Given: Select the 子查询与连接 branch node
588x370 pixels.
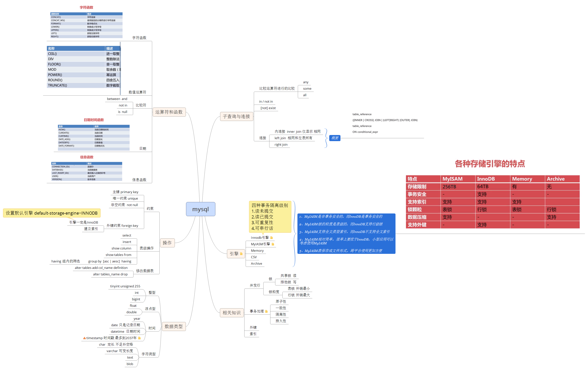Looking at the screenshot, I should click(x=236, y=117).
